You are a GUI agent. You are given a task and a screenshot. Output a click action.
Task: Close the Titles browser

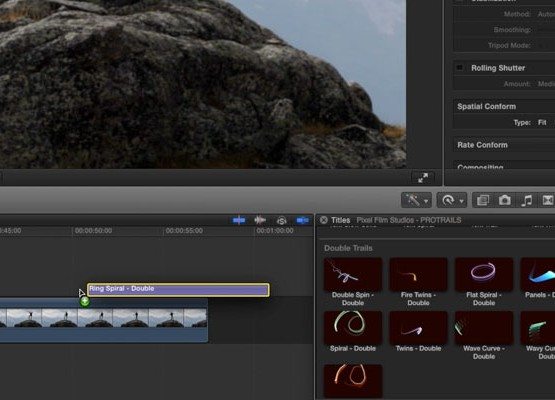324,220
